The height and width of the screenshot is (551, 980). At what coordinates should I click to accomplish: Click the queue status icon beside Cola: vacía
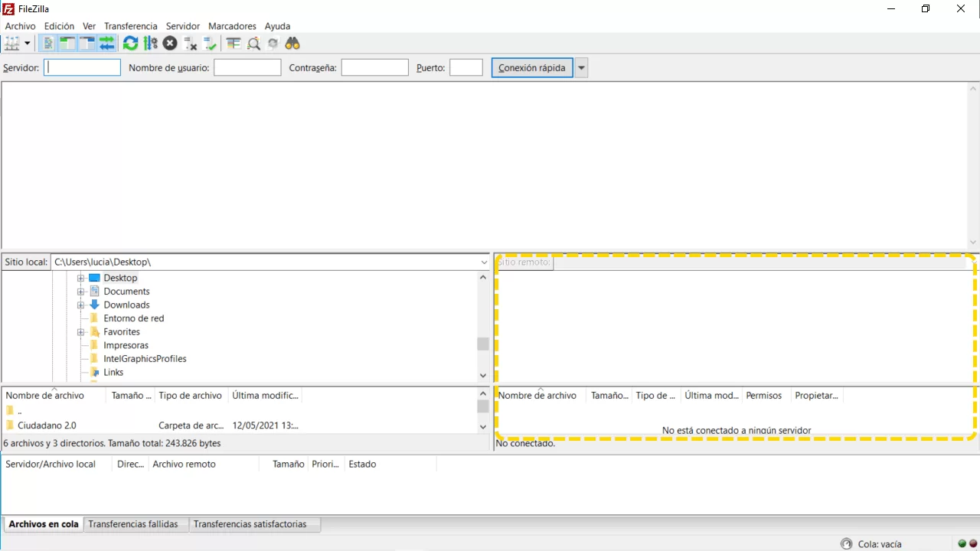(846, 544)
